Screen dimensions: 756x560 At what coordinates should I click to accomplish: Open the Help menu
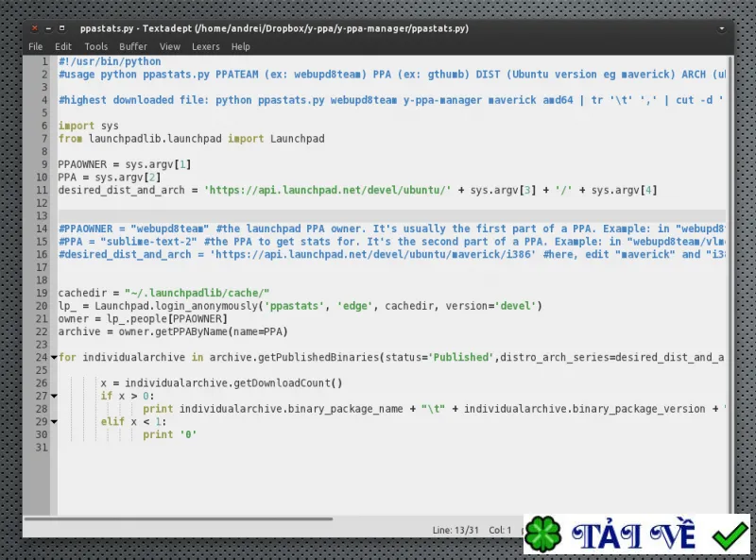pyautogui.click(x=241, y=47)
